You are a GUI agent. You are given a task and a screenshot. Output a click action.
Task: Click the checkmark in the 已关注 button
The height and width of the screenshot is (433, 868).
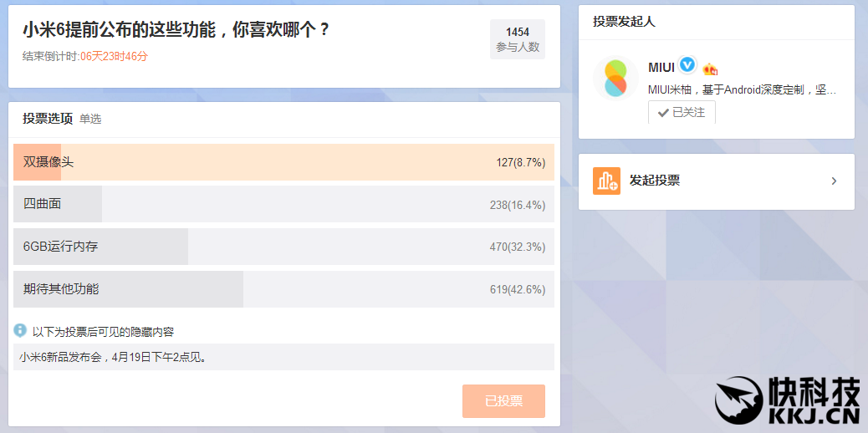663,113
